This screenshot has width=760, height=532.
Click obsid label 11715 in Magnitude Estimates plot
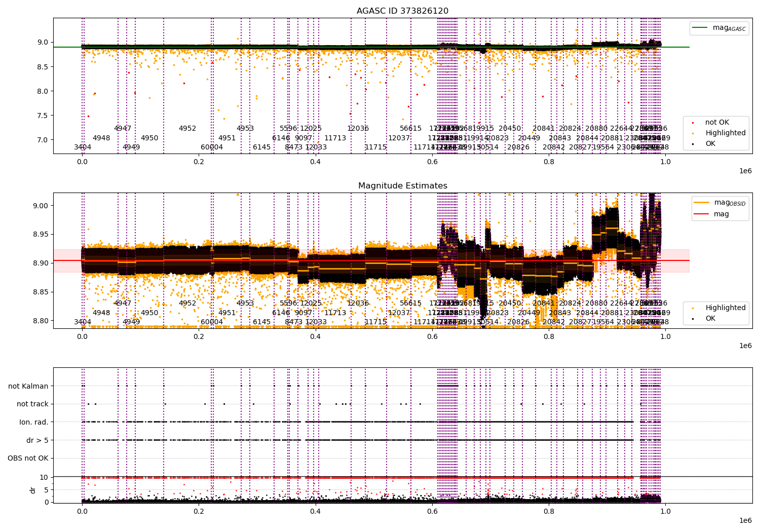[376, 322]
